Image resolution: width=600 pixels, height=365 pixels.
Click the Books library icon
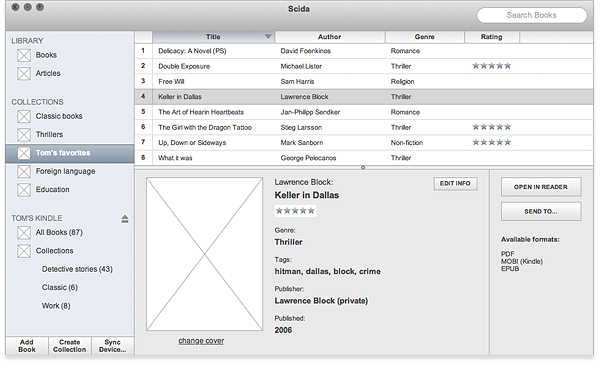point(24,55)
